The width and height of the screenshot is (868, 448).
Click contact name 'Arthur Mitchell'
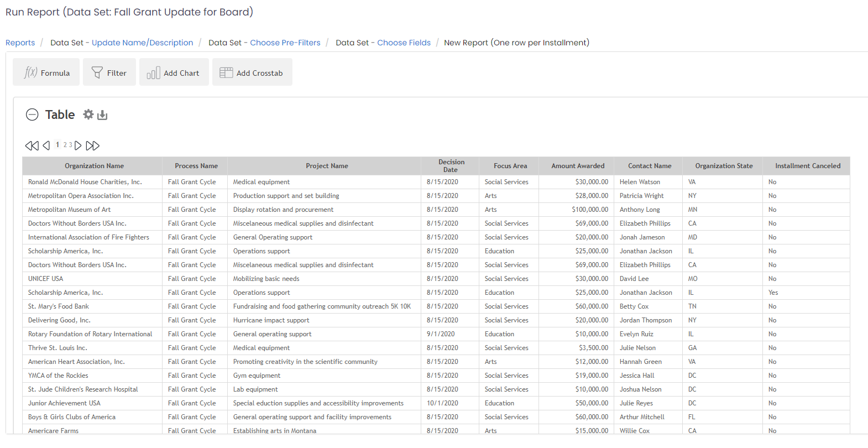click(x=648, y=417)
